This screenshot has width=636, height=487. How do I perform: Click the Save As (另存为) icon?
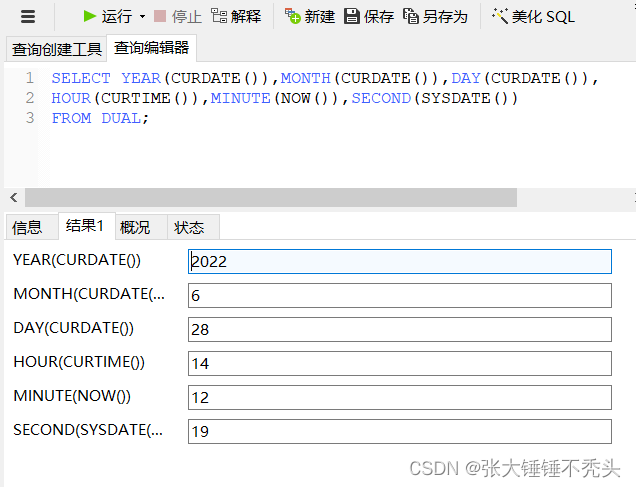[410, 16]
